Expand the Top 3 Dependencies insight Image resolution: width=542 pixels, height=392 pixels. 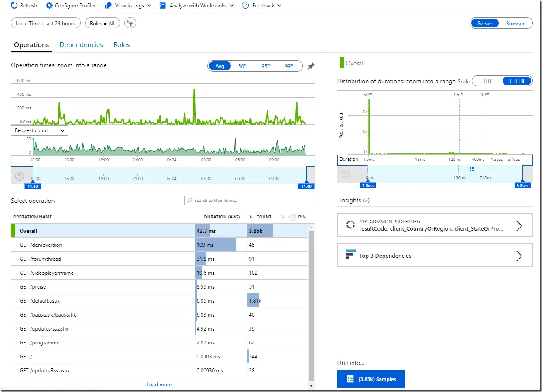[x=435, y=256]
